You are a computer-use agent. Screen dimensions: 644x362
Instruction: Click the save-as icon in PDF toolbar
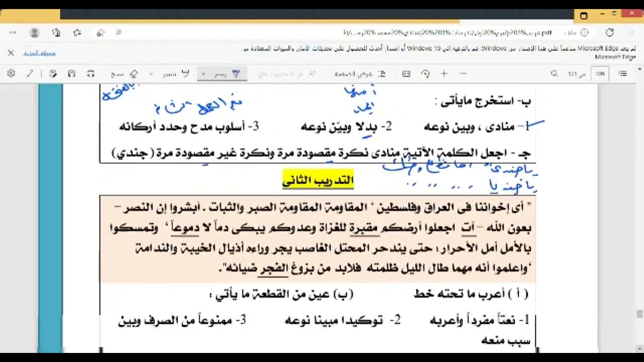(53, 74)
